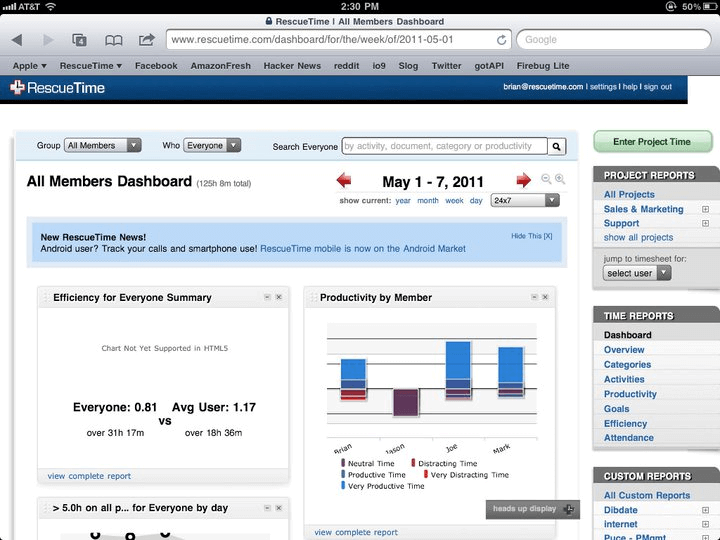
Task: Toggle the heads up display
Action: click(x=530, y=509)
